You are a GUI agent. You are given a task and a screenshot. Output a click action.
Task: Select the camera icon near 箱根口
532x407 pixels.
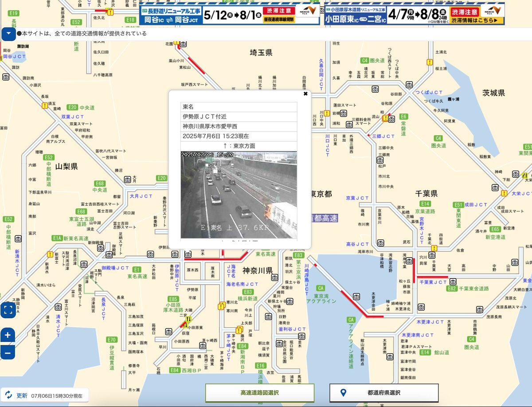[168, 332]
